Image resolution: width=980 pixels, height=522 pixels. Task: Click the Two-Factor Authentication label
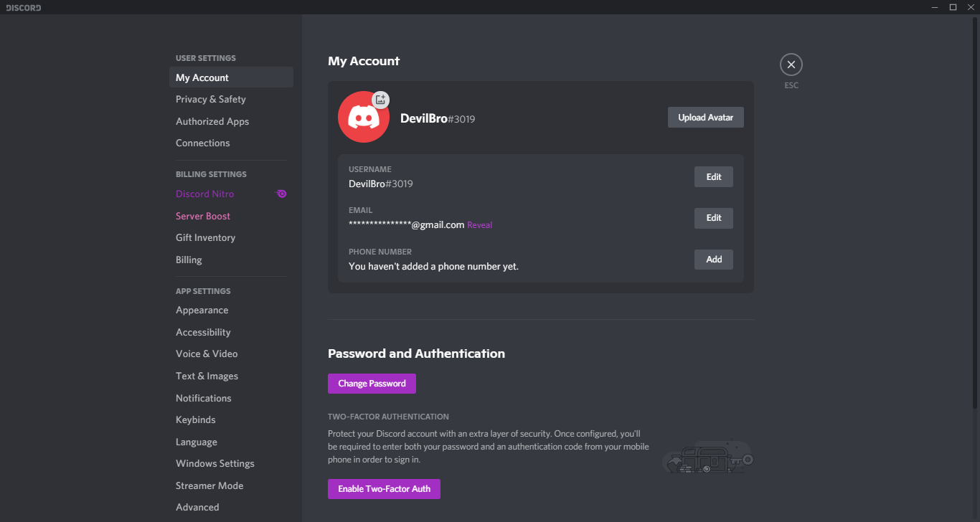tap(388, 417)
